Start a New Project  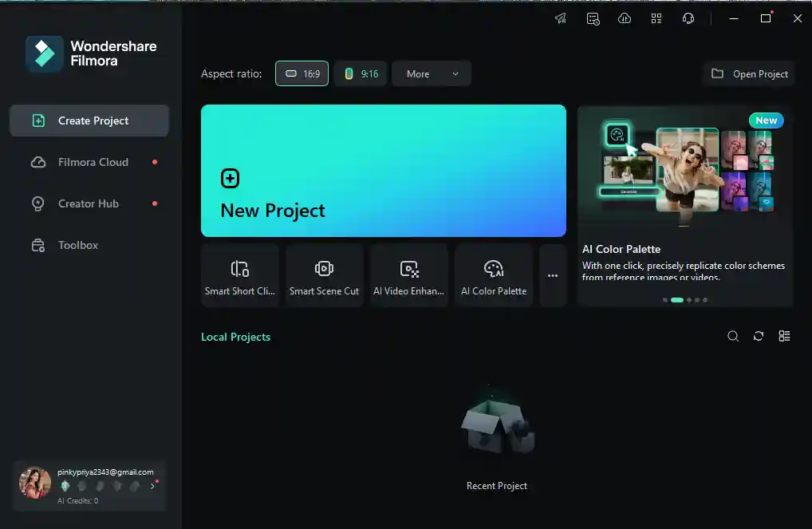383,171
